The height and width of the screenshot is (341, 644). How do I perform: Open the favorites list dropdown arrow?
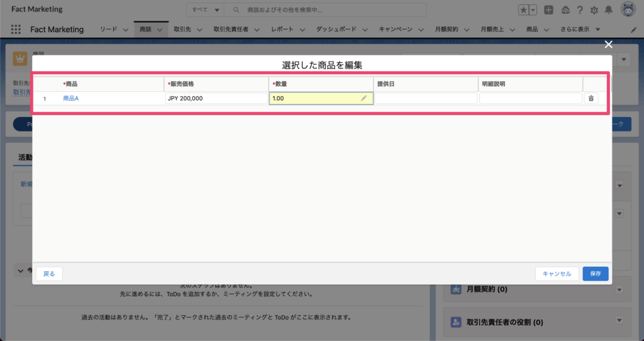tap(533, 10)
